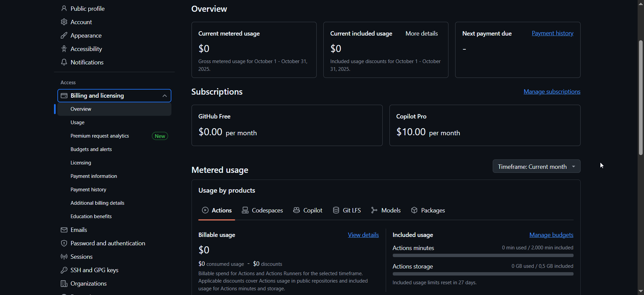
Task: Click the Organizations building icon
Action: 64,284
